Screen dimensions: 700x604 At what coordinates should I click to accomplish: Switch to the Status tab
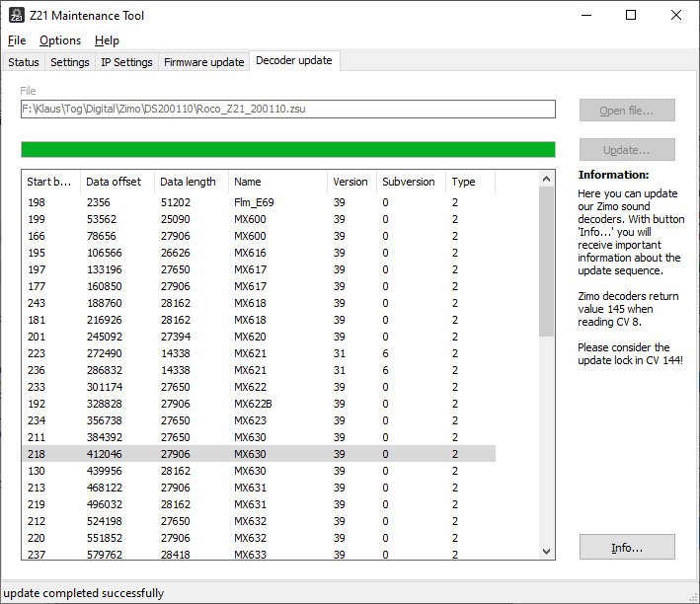(x=24, y=62)
